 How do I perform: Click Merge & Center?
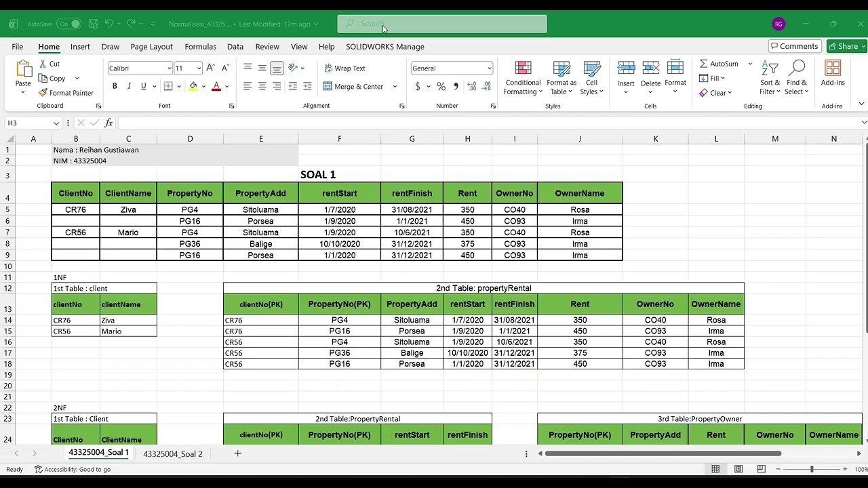353,86
